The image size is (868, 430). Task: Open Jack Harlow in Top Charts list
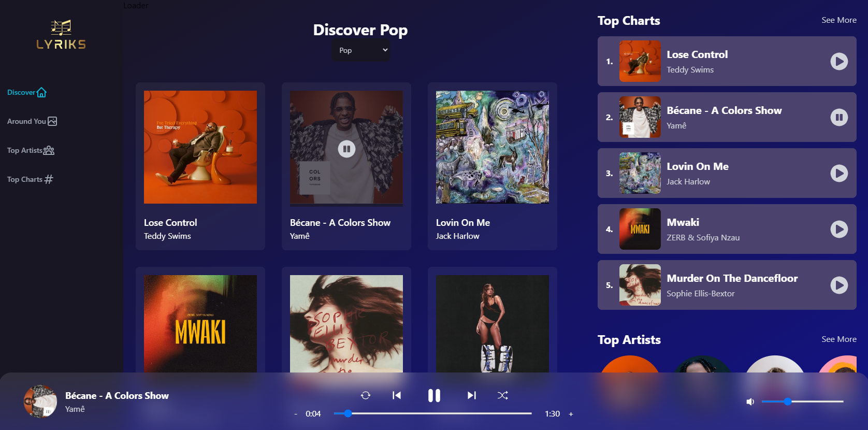pos(688,182)
